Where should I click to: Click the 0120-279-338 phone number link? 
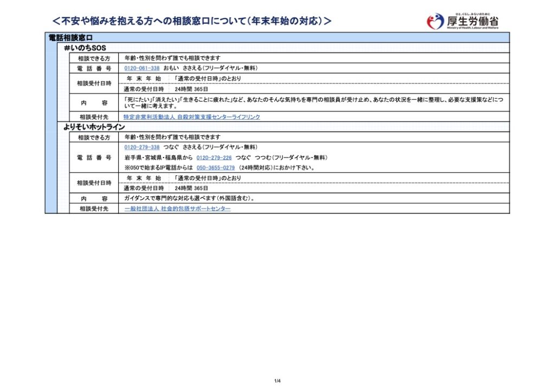[142, 147]
